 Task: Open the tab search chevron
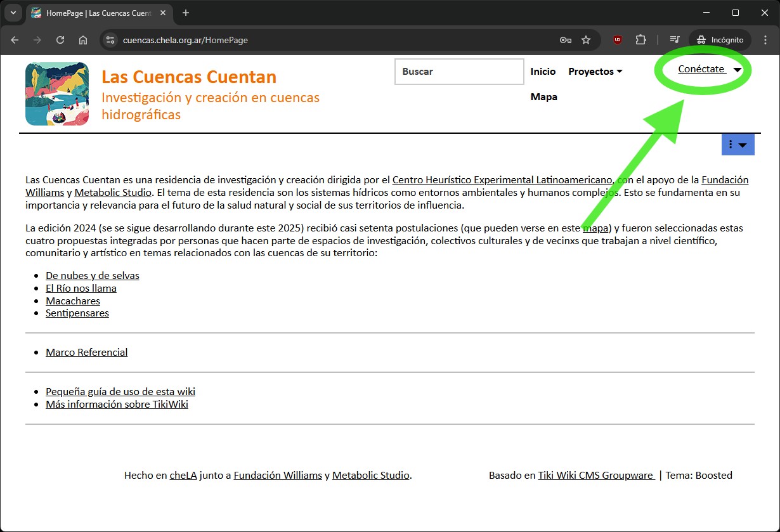point(13,13)
